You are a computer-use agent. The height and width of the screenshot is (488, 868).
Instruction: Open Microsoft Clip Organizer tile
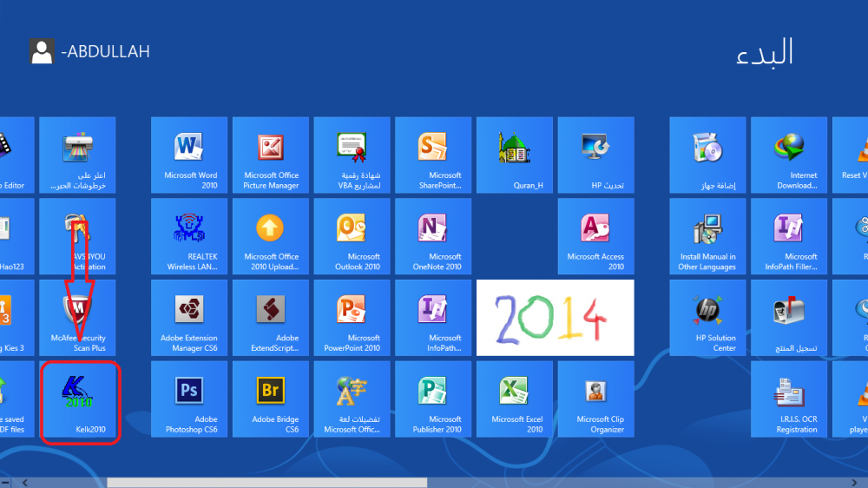[x=595, y=399]
